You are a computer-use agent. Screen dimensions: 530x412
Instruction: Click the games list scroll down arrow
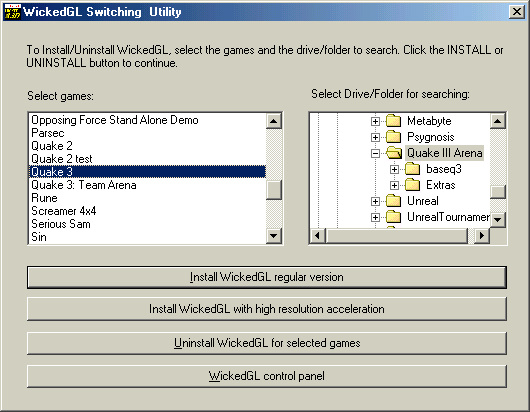pyautogui.click(x=274, y=235)
